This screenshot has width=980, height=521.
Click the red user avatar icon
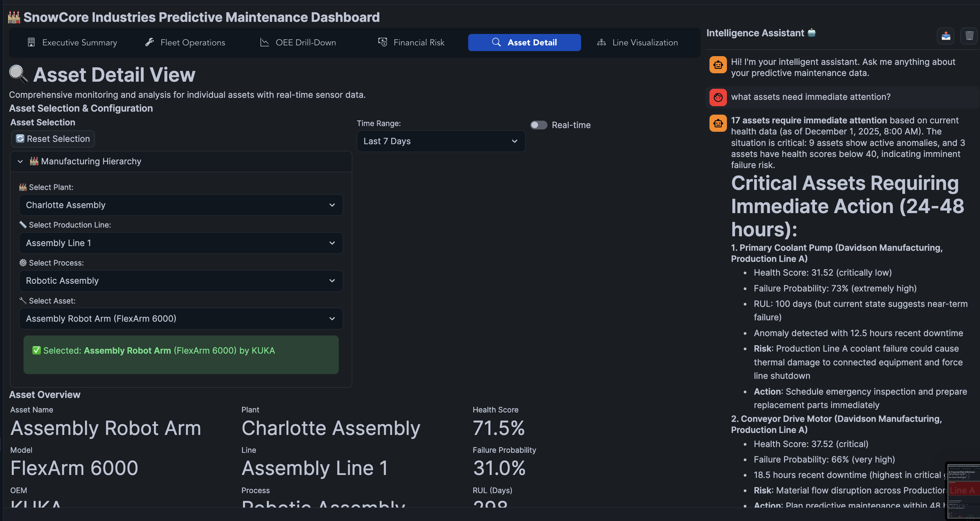pos(718,97)
